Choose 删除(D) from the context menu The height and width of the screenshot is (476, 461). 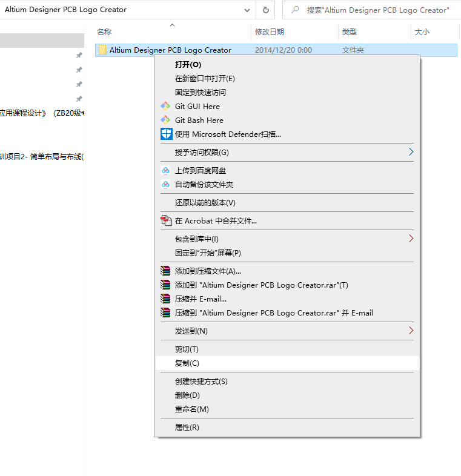click(187, 395)
